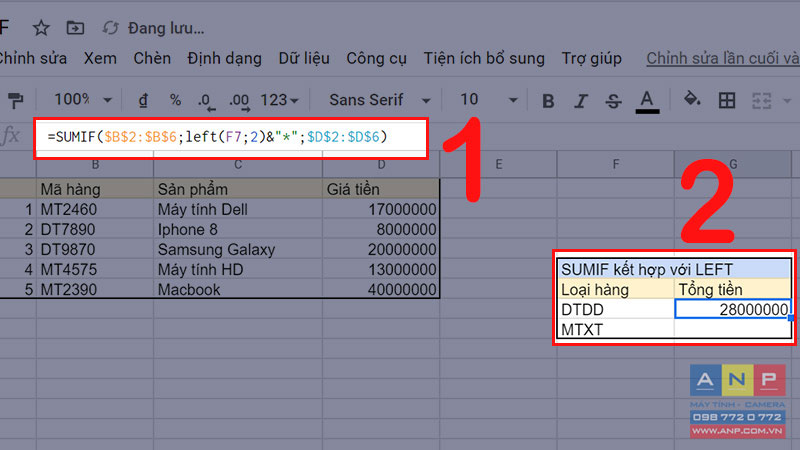Viewport: 800px width, 450px height.
Task: Select the Tổng tiền cell
Action: 733,289
